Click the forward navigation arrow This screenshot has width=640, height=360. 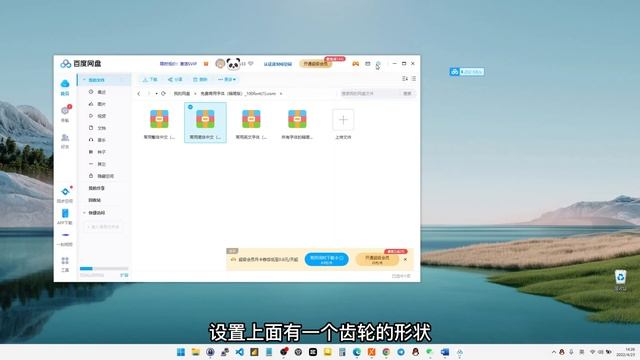tap(149, 93)
